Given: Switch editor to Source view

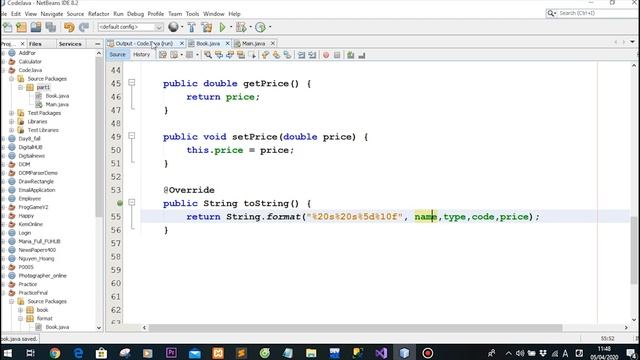Looking at the screenshot, I should 118,55.
